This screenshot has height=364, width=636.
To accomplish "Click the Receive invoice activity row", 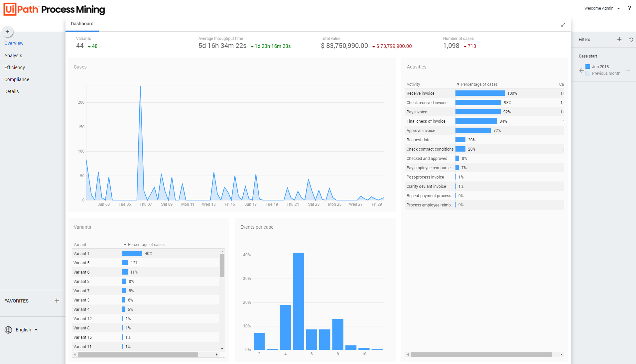I will (x=420, y=93).
